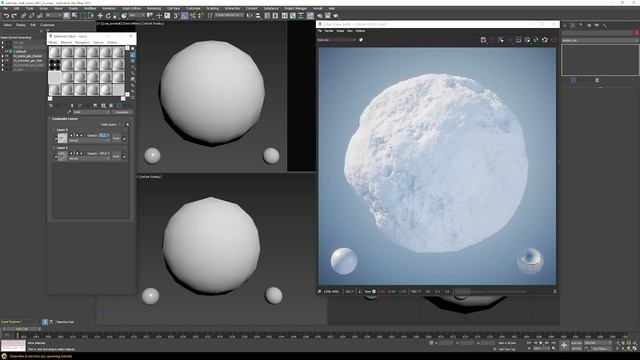
Task: Click Layer 2 opacity field
Action: click(104, 135)
